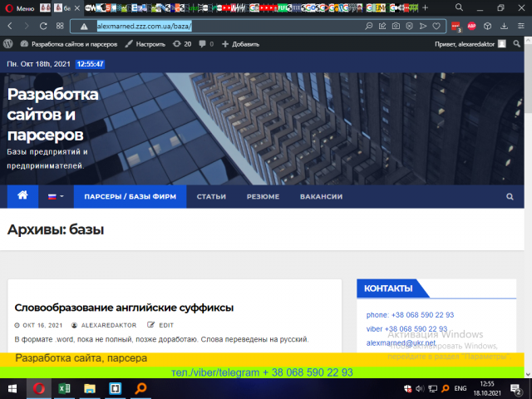
Task: Open the orange magnifier taskbar app
Action: pyautogui.click(x=140, y=388)
